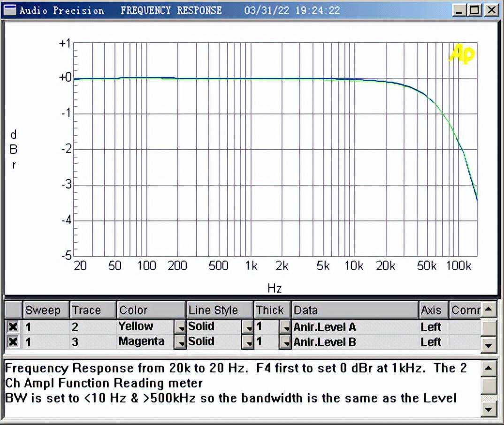The image size is (504, 425).
Task: Minimize the Frequency Response window
Action: tap(460, 10)
